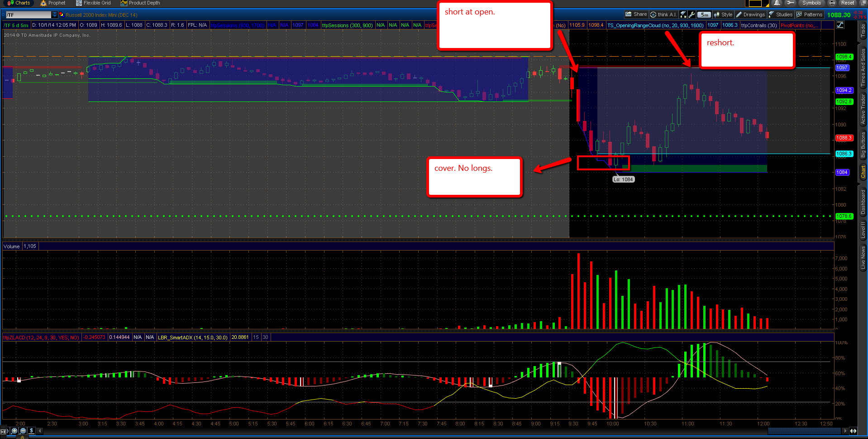Click the bottom-right double-arrow scroll icon
Screen dimensions: 868x439
(x=853, y=431)
